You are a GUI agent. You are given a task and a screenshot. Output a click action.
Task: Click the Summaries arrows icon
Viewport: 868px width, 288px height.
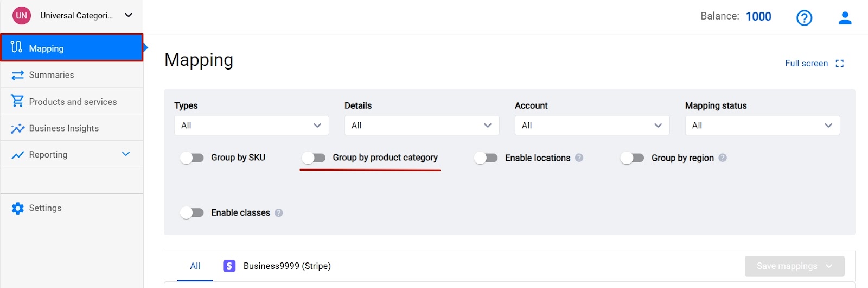[x=18, y=75]
